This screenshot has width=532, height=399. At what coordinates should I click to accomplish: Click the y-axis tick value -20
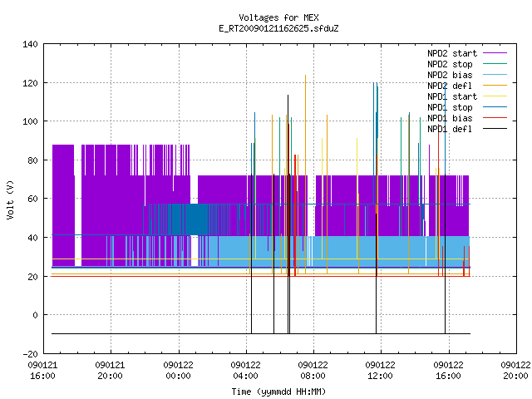pos(30,354)
